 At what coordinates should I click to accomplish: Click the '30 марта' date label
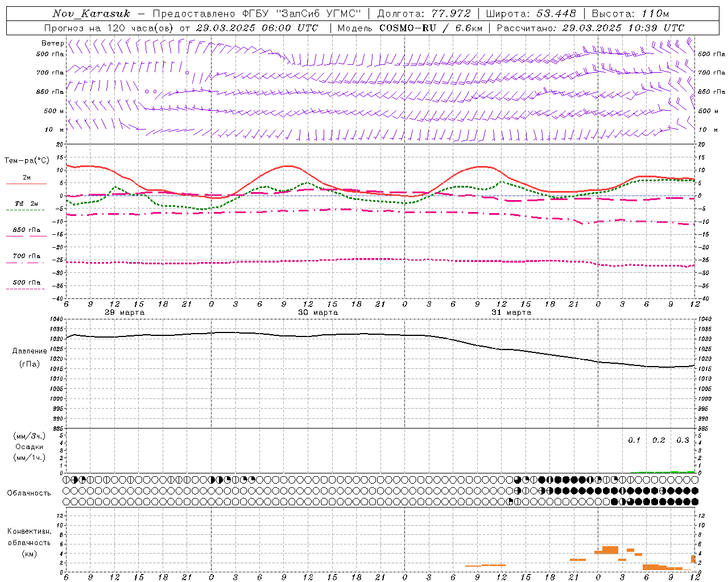coord(318,313)
